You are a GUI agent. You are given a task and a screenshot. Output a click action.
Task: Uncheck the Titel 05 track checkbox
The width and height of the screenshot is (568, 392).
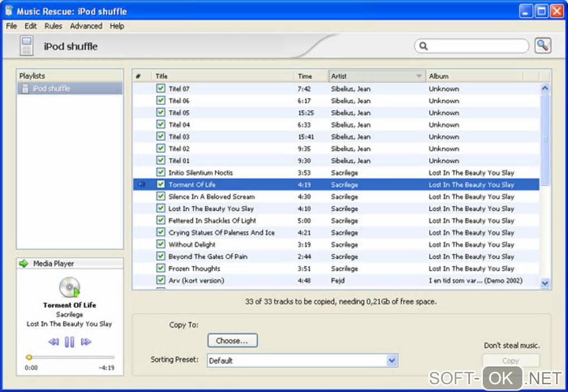click(x=161, y=112)
